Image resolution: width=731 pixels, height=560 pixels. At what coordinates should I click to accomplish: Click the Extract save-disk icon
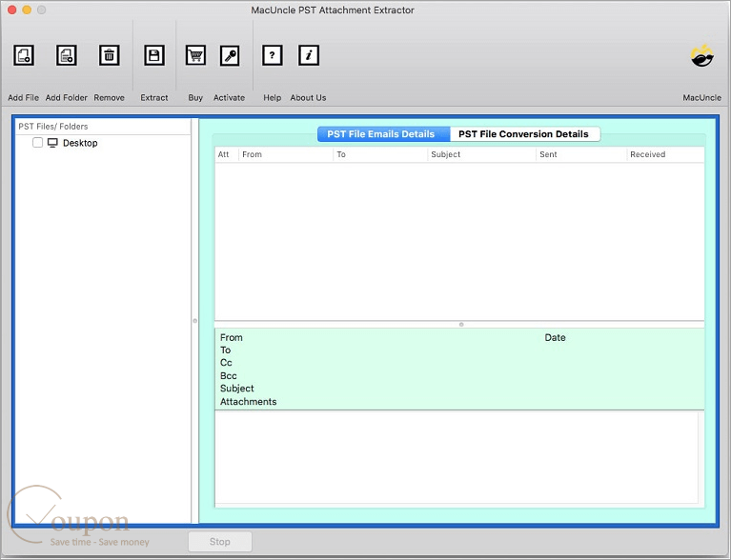(154, 55)
